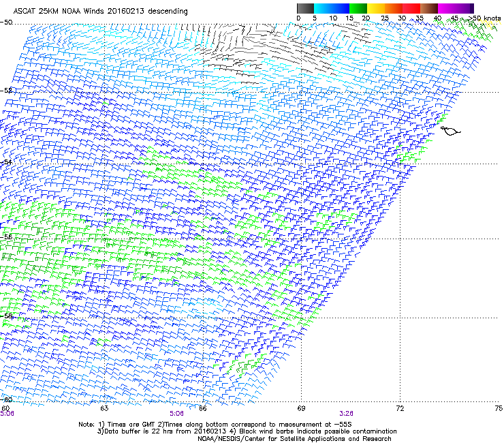Viewport: 504px width, 443px height.
Task: Pick the magenta 40–45 knots legend segment
Action: [447, 8]
